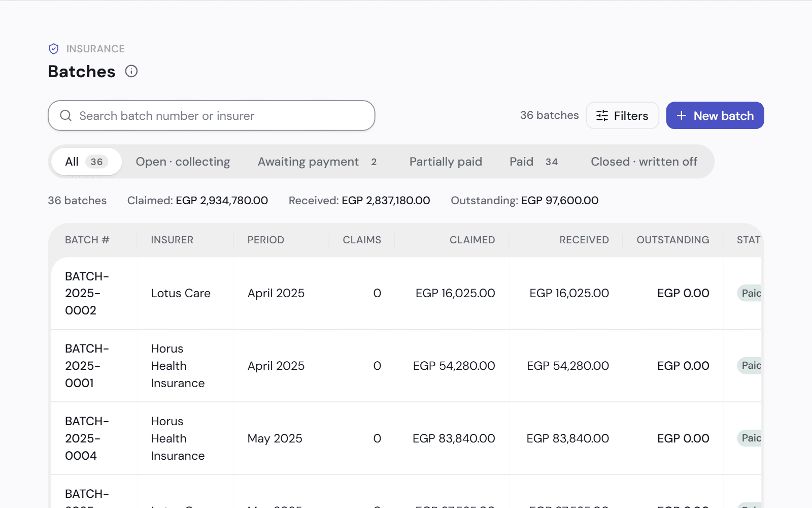Click Paid status badge for BATCH-2025-0004
812x508 pixels.
point(750,438)
